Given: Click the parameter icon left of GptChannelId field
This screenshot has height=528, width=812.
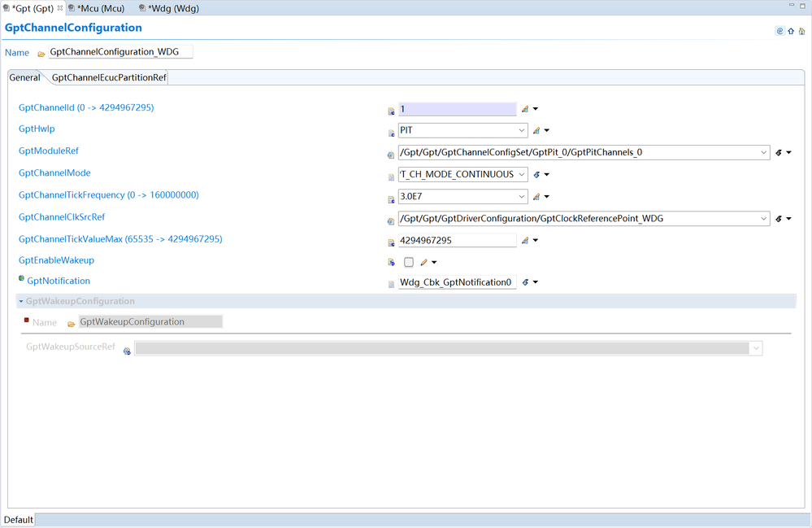Looking at the screenshot, I should pos(392,111).
